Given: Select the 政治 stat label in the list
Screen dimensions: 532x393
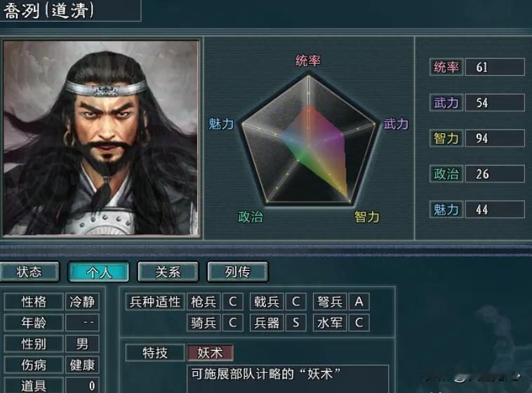Looking at the screenshot, I should 446,174.
